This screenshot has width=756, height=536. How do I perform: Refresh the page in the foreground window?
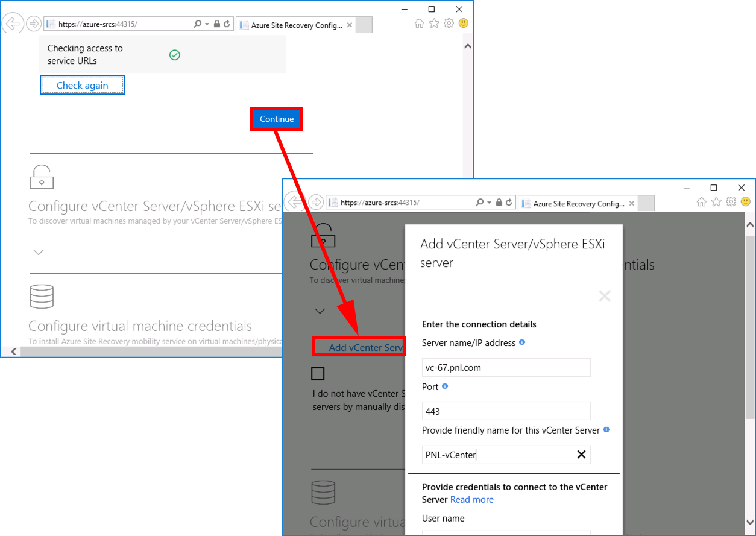point(509,203)
